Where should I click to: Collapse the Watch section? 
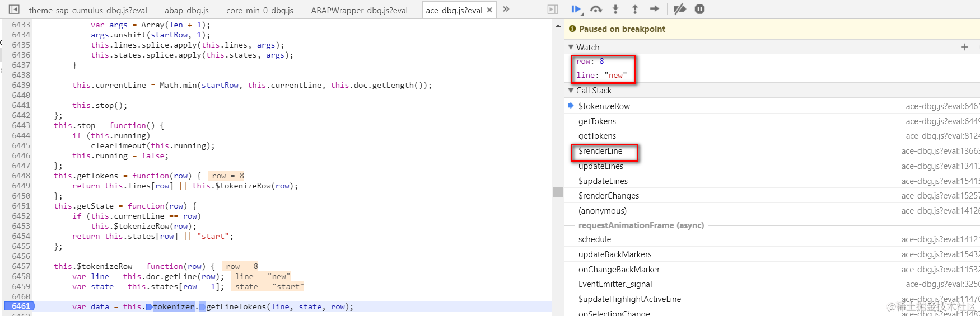tap(571, 47)
